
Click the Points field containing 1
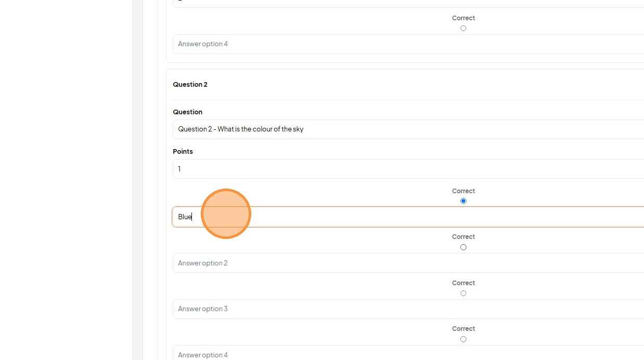click(408, 169)
